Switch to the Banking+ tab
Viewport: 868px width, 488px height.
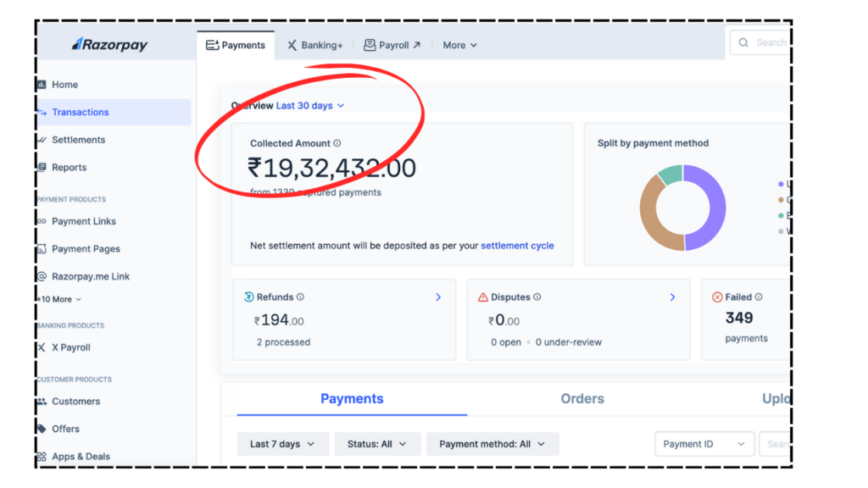(x=314, y=46)
